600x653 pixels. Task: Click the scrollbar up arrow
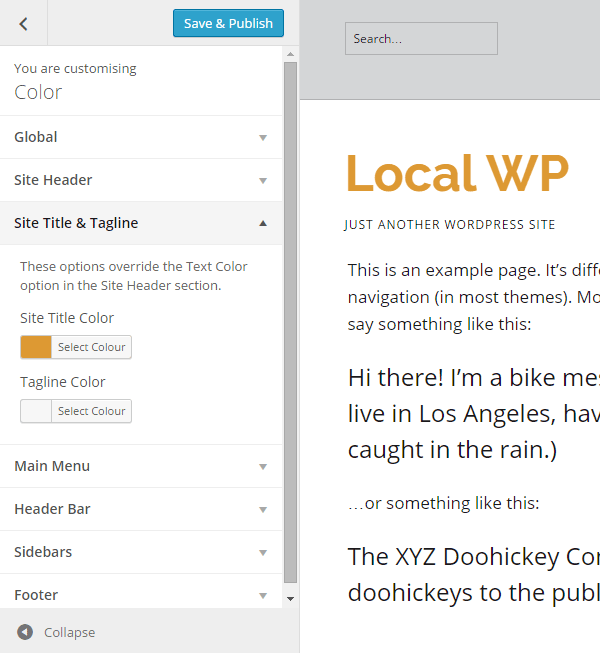tap(291, 54)
